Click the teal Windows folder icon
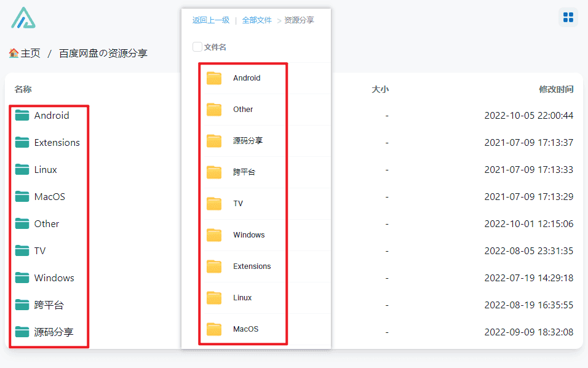Image resolution: width=588 pixels, height=368 pixels. 22,278
